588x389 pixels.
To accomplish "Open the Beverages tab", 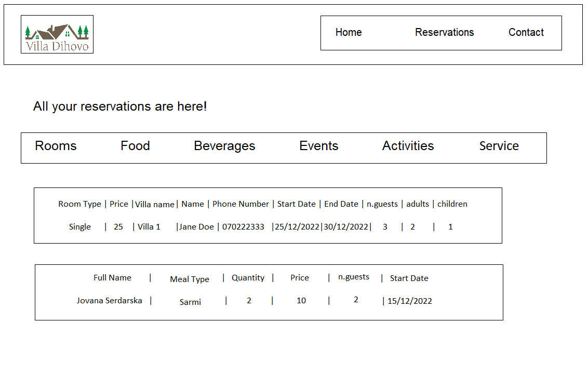I will pyautogui.click(x=224, y=146).
